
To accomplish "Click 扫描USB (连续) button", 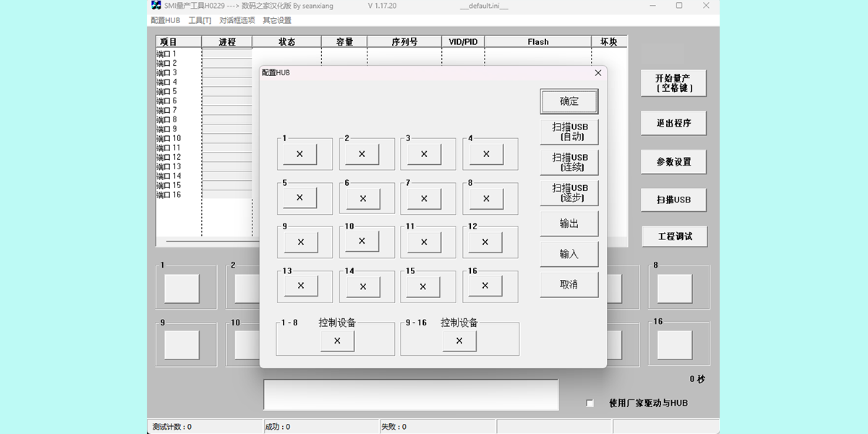I will pyautogui.click(x=569, y=162).
